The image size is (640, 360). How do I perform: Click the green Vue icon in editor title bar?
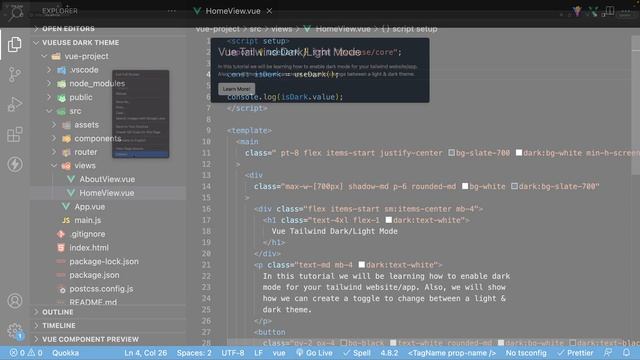pos(593,11)
